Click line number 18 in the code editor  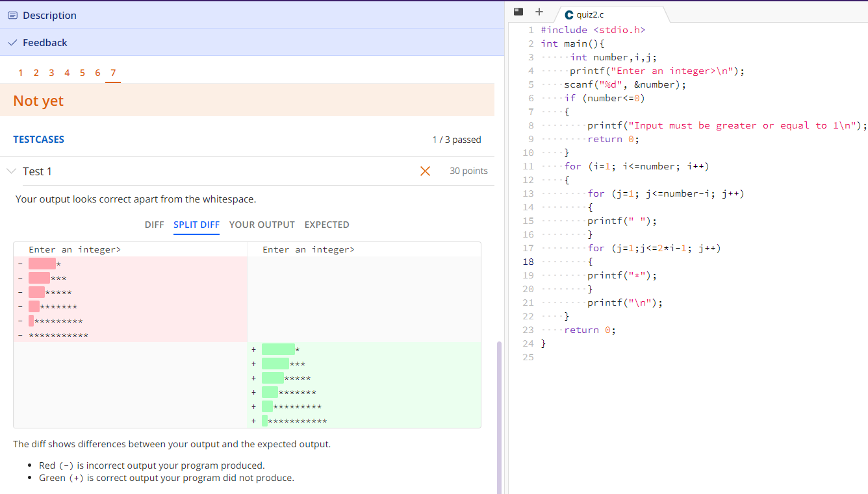pyautogui.click(x=528, y=261)
